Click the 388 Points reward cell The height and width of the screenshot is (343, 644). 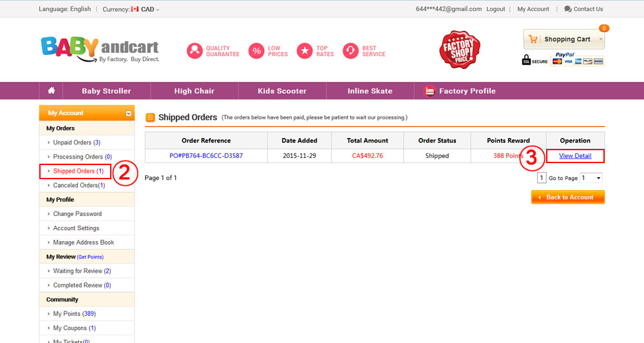tap(508, 156)
